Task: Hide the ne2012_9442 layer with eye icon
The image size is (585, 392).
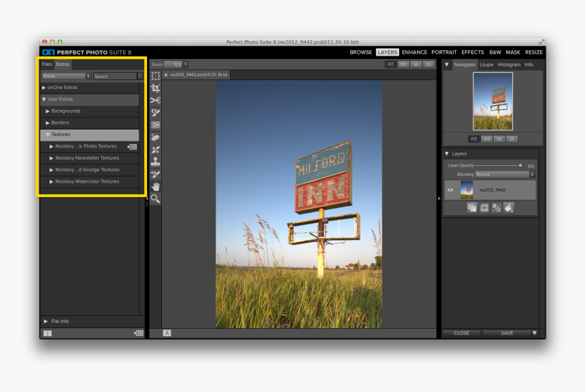Action: click(450, 190)
